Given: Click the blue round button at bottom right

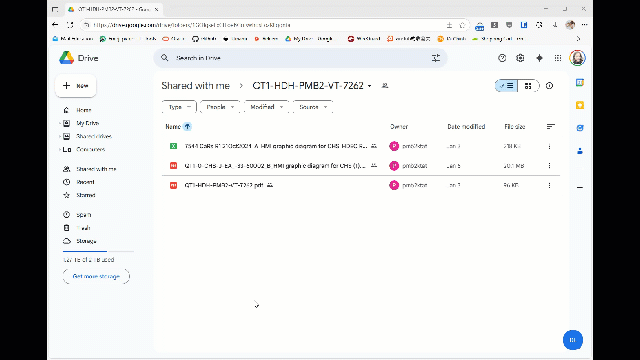Looking at the screenshot, I should click(x=573, y=340).
